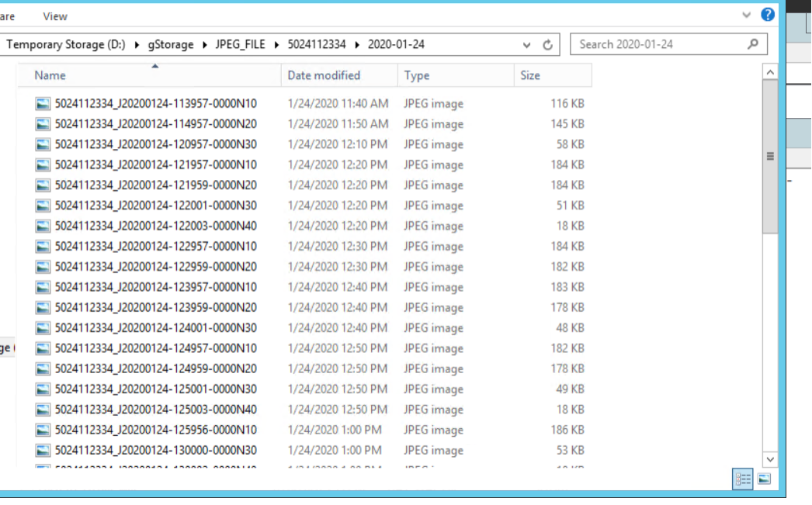
Task: Select file name 5024112334_J20200124-120957-0000N30
Action: click(156, 144)
